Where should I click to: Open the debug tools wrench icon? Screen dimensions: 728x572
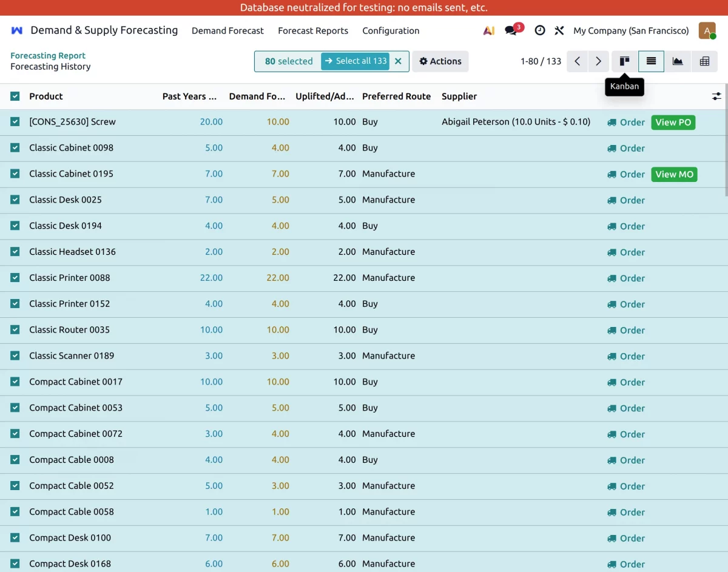click(559, 30)
